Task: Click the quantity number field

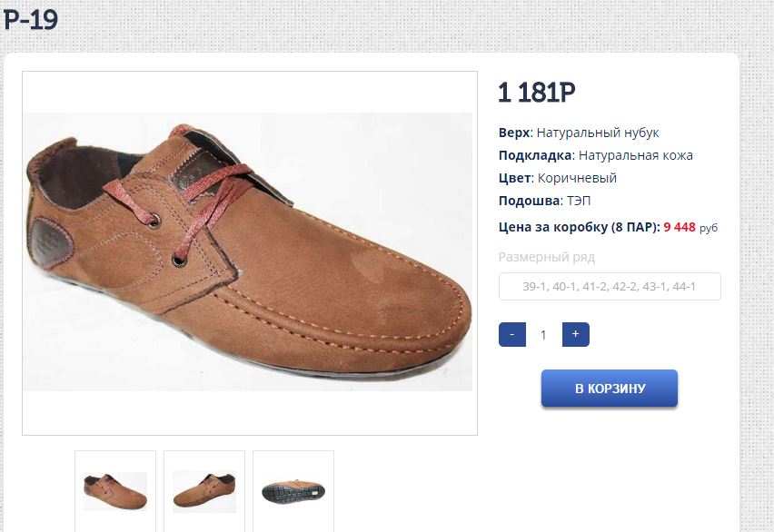Action: (x=543, y=334)
